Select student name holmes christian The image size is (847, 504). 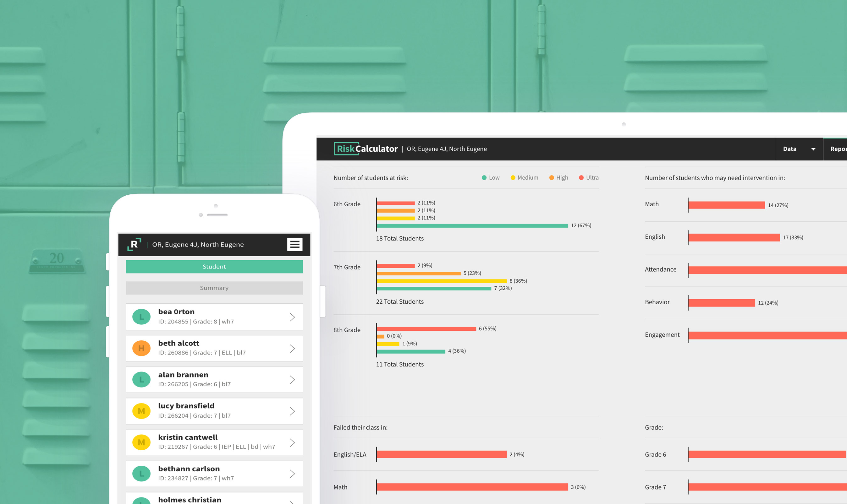(190, 500)
